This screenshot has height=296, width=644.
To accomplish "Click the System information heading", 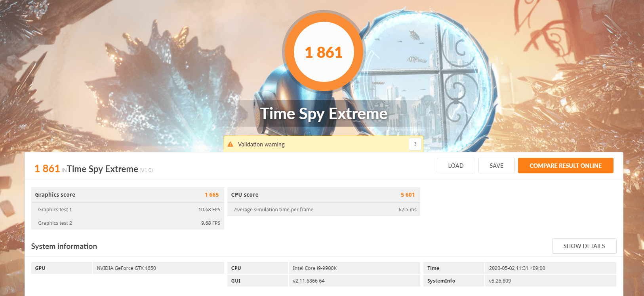I will (x=64, y=246).
